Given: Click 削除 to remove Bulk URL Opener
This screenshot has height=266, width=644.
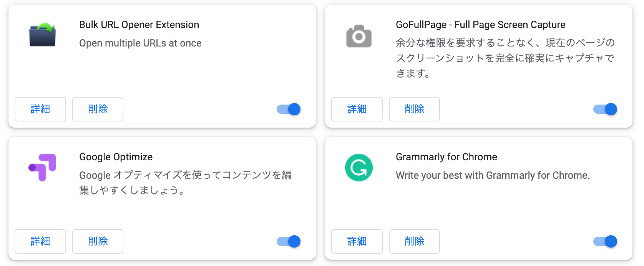Looking at the screenshot, I should point(98,109).
